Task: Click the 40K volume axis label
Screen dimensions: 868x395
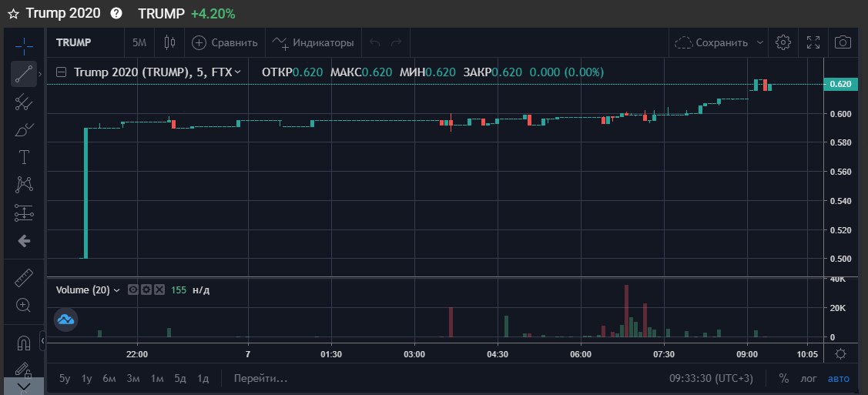Action: coord(837,280)
